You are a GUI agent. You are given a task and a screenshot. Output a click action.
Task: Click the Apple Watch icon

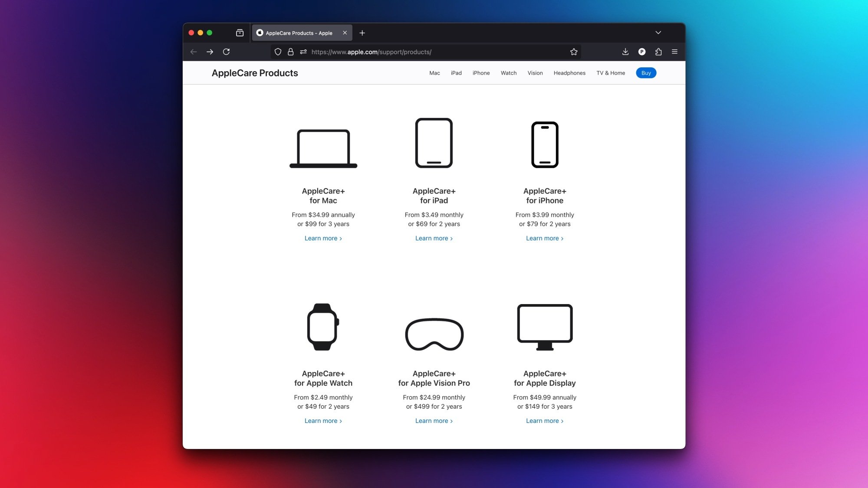click(x=323, y=327)
